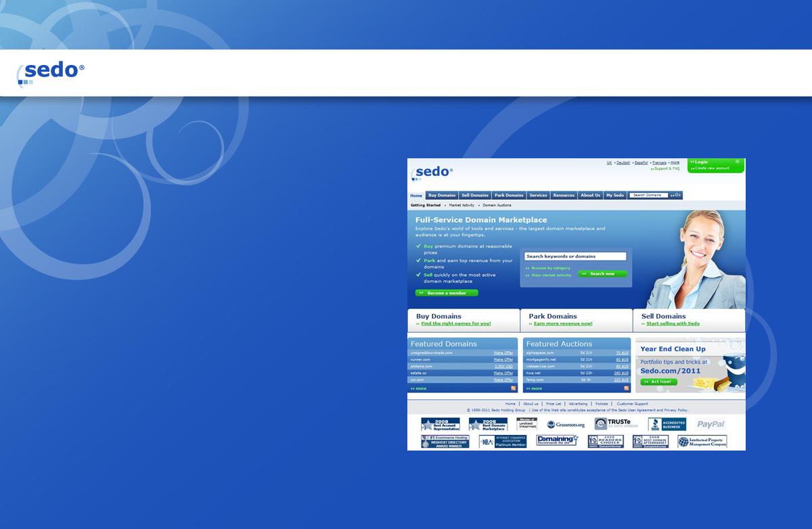Image resolution: width=812 pixels, height=529 pixels.
Task: Click the Search keywords or domains field
Action: pyautogui.click(x=576, y=256)
